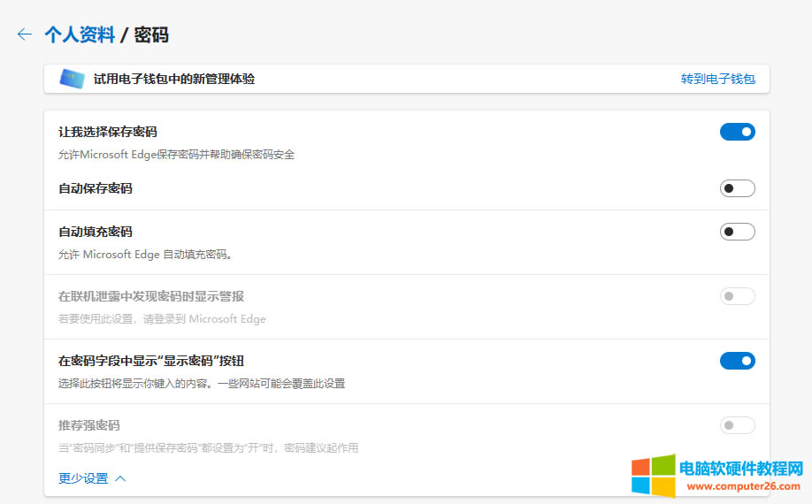This screenshot has width=812, height=504.
Task: Click the wallet card icon in banner
Action: (72, 79)
